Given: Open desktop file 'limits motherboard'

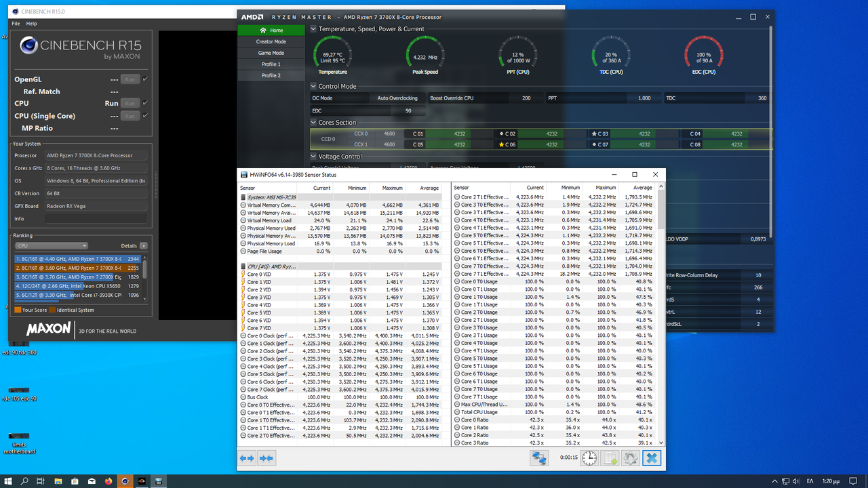Looking at the screenshot, I should point(19,443).
